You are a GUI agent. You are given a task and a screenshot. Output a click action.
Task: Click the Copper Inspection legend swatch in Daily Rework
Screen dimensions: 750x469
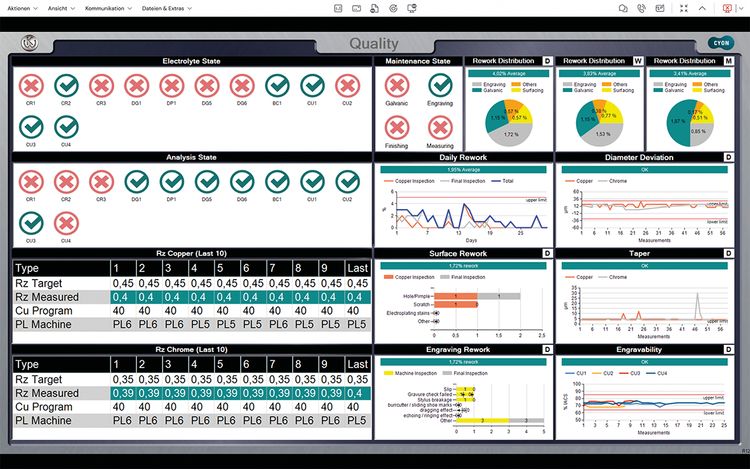tap(388, 181)
